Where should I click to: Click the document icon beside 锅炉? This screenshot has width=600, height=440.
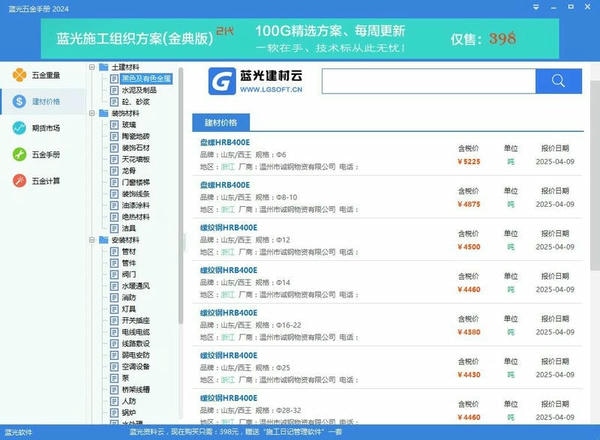114,412
